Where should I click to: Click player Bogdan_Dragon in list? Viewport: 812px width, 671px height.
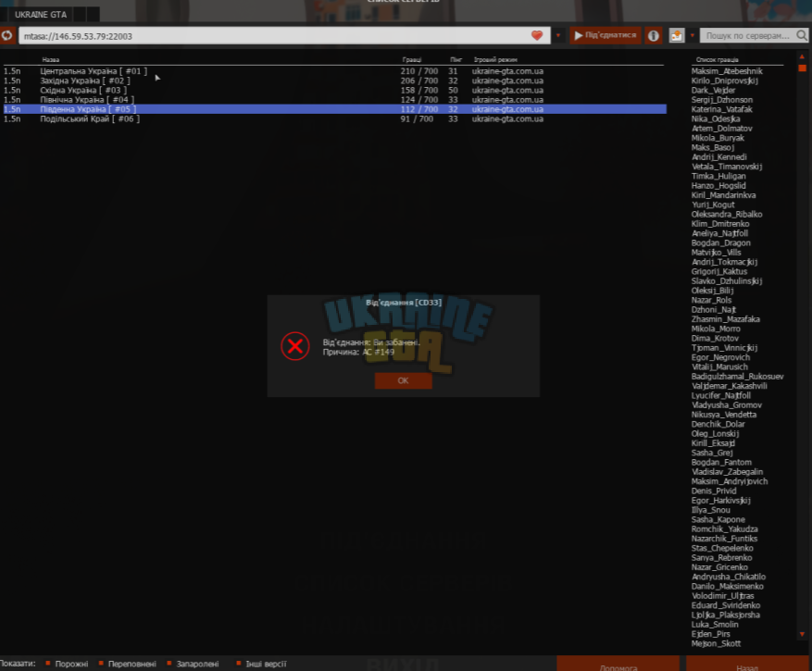[x=721, y=242]
